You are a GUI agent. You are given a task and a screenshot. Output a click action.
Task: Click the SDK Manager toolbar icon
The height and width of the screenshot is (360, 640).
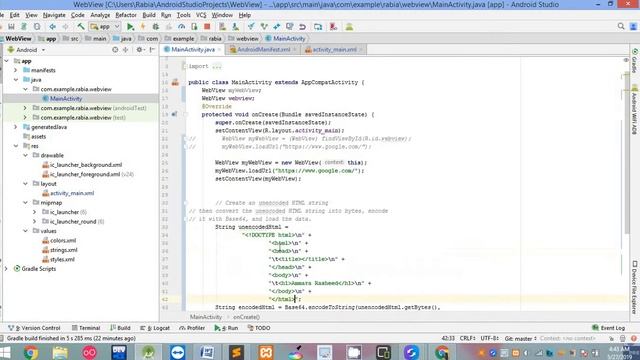click(236, 27)
